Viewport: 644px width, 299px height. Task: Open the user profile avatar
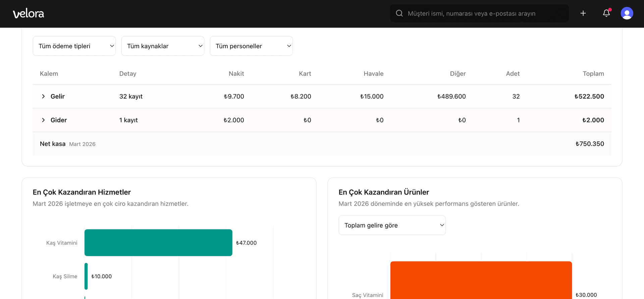click(x=627, y=13)
